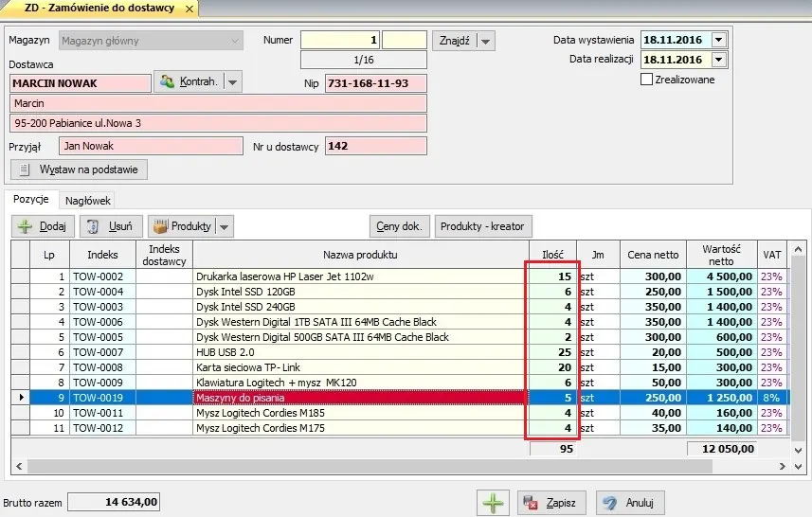
Task: Click the Anuluj button label
Action: point(640,503)
